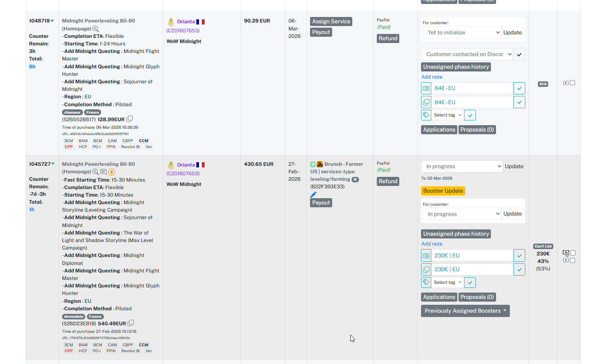Open the comment icon beside order 1045727 title
Viewport: 609px width, 364px height.
click(x=103, y=172)
